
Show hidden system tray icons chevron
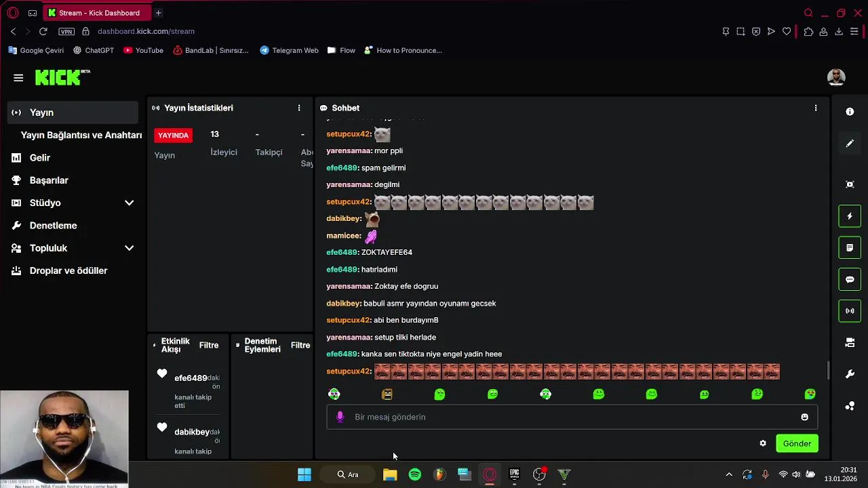pyautogui.click(x=729, y=474)
